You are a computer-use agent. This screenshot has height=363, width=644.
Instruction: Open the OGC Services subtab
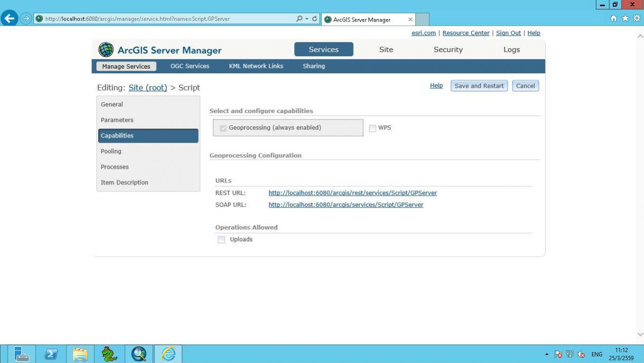tap(190, 66)
